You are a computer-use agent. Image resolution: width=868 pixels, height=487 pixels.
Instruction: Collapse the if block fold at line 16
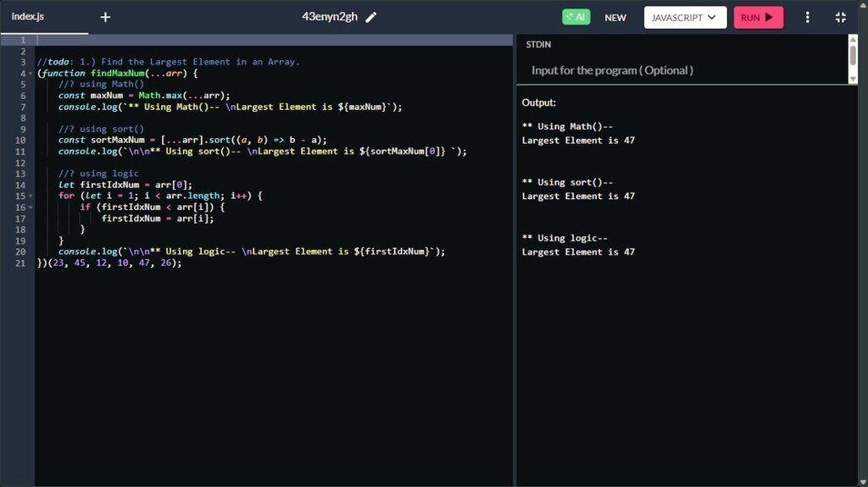(31, 208)
